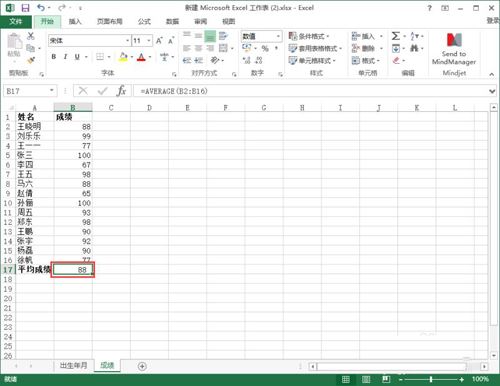Select the Format Painter brush icon
This screenshot has width=500, height=386.
click(x=31, y=60)
